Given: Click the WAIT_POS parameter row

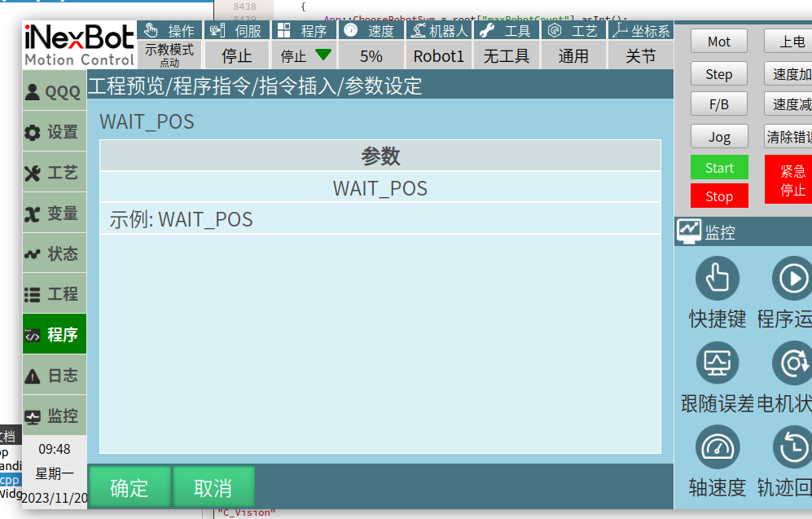Looking at the screenshot, I should pyautogui.click(x=380, y=188).
